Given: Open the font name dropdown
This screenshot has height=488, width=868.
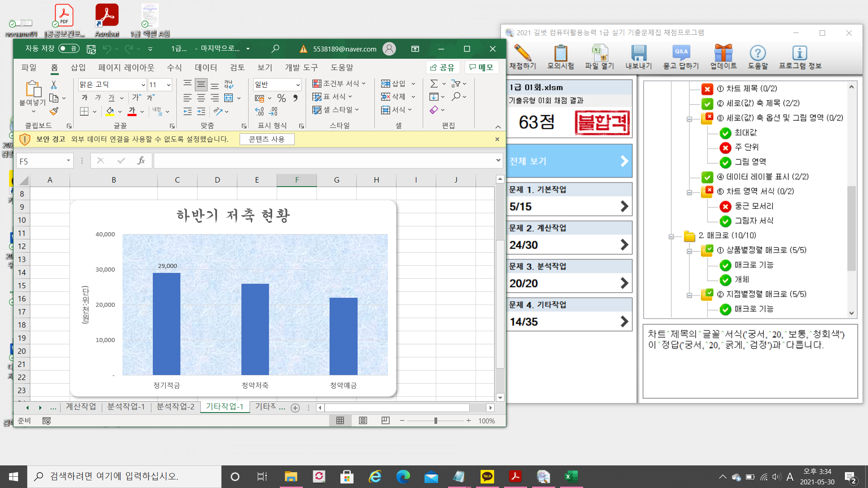Looking at the screenshot, I should point(143,85).
